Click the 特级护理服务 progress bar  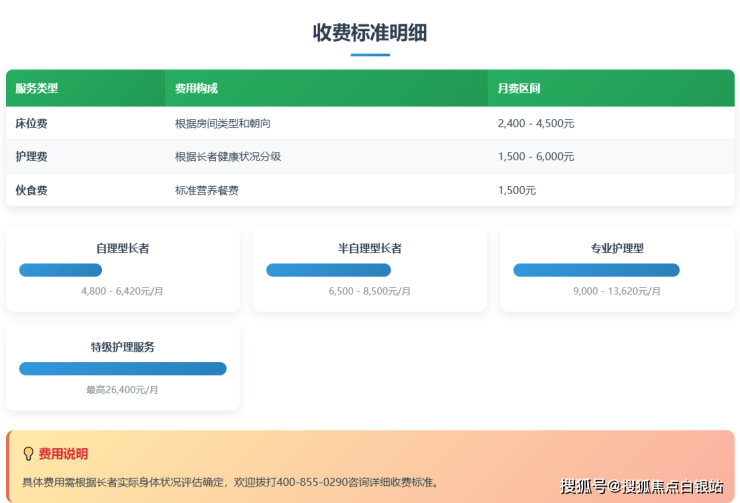pyautogui.click(x=123, y=369)
